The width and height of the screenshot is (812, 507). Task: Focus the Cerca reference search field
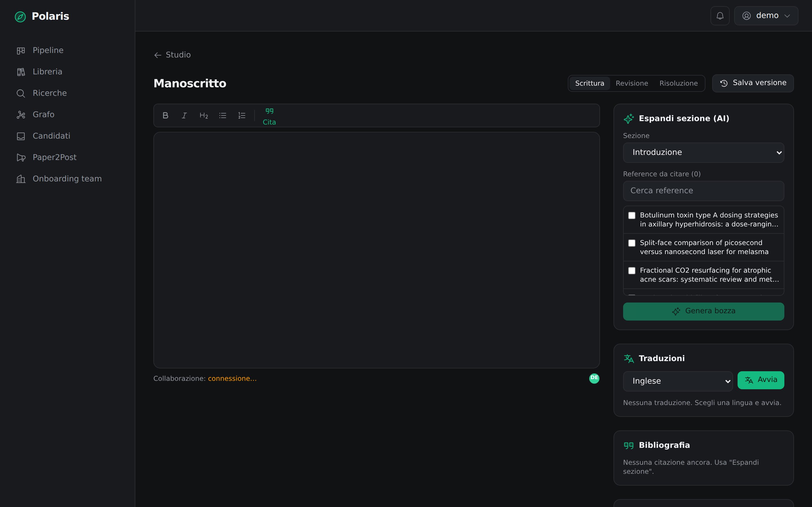(x=704, y=191)
